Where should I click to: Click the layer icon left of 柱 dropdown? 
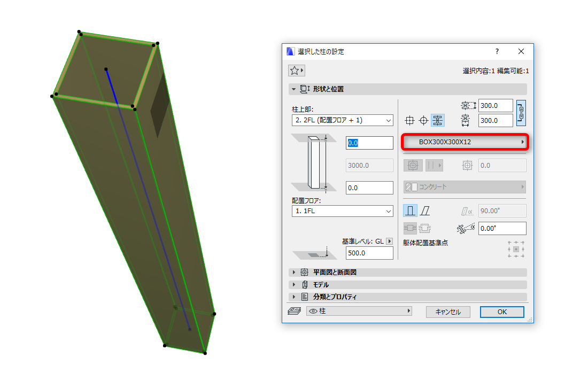coord(295,311)
